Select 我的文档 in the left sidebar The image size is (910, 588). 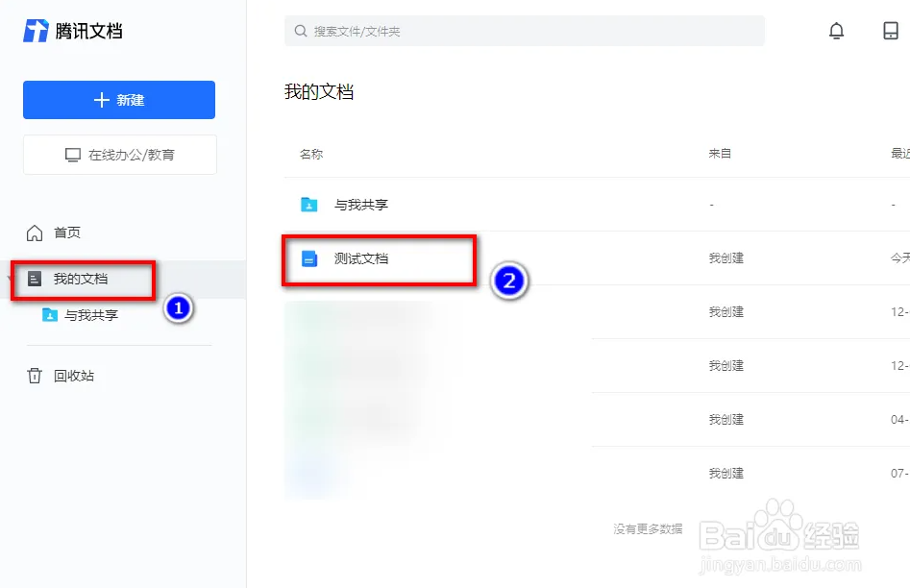point(80,279)
